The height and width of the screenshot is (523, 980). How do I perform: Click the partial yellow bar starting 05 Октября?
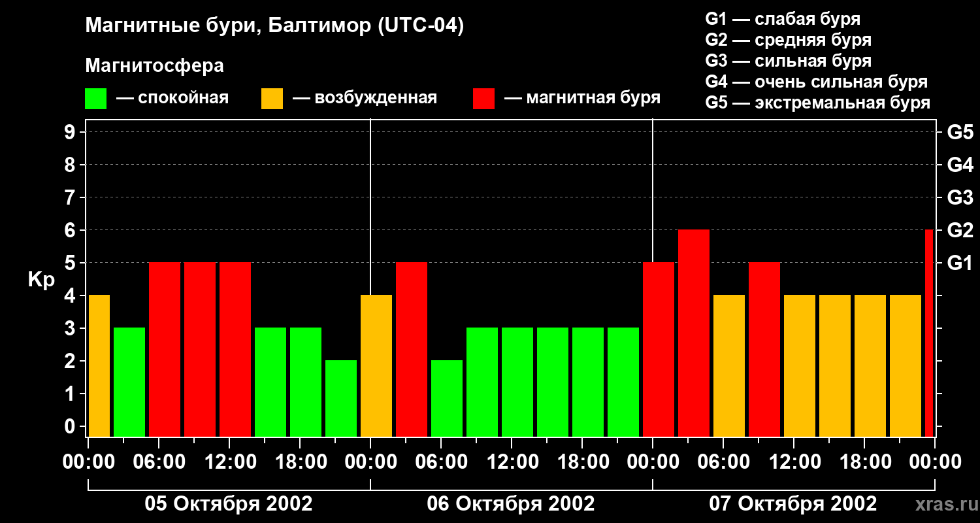point(99,366)
